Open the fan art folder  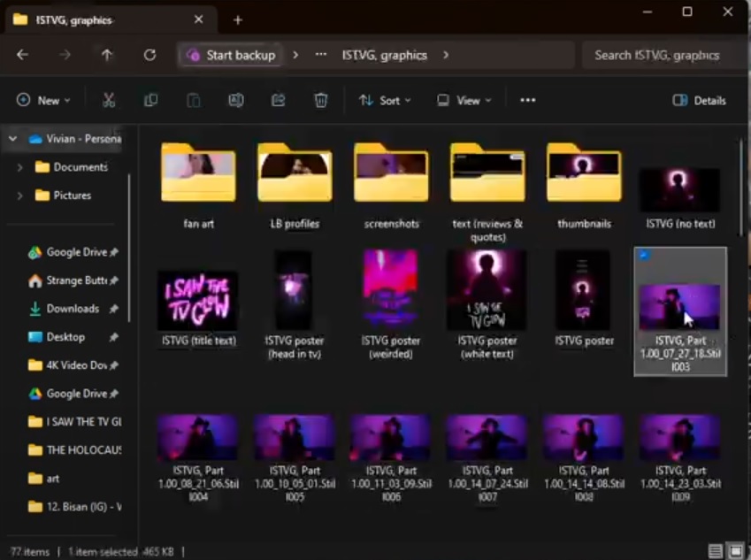(x=198, y=186)
